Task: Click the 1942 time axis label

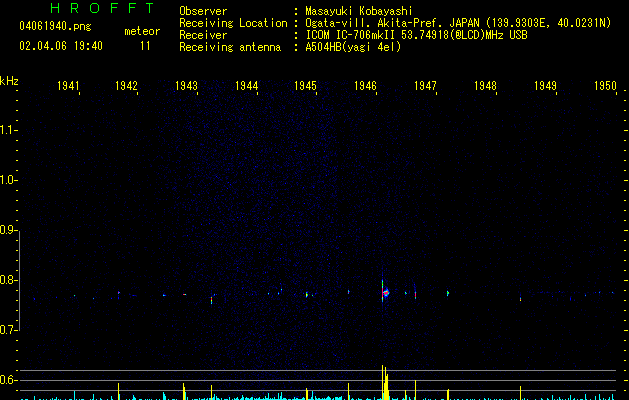Action: [x=126, y=86]
